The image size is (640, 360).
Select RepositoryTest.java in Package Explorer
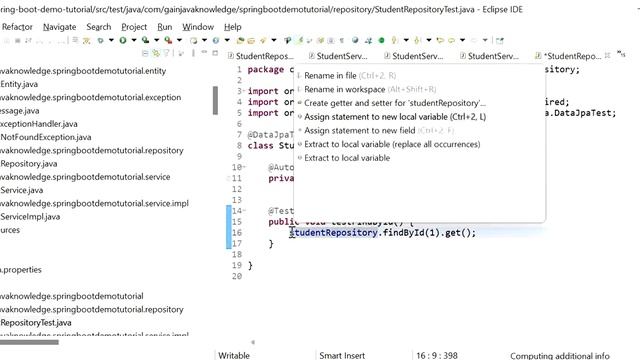pyautogui.click(x=36, y=323)
